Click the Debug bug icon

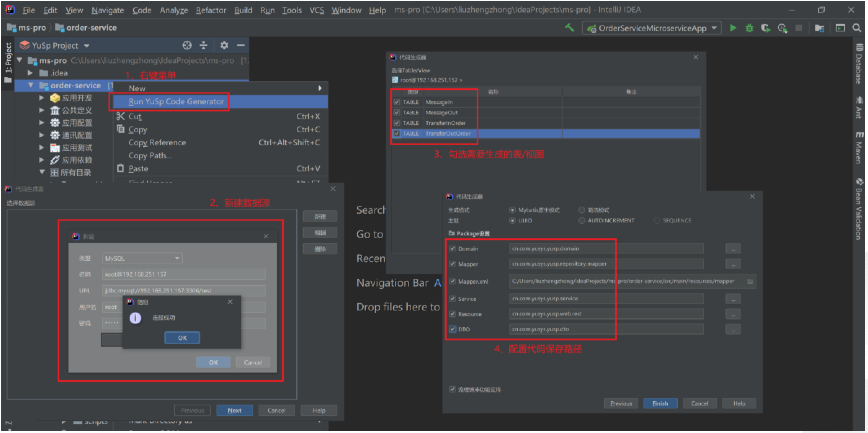[749, 28]
